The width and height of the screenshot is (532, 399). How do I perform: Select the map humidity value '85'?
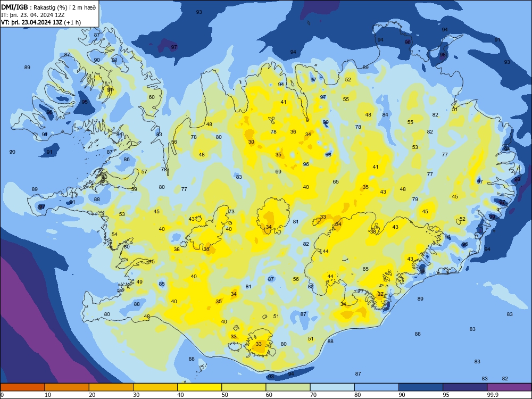162,284
